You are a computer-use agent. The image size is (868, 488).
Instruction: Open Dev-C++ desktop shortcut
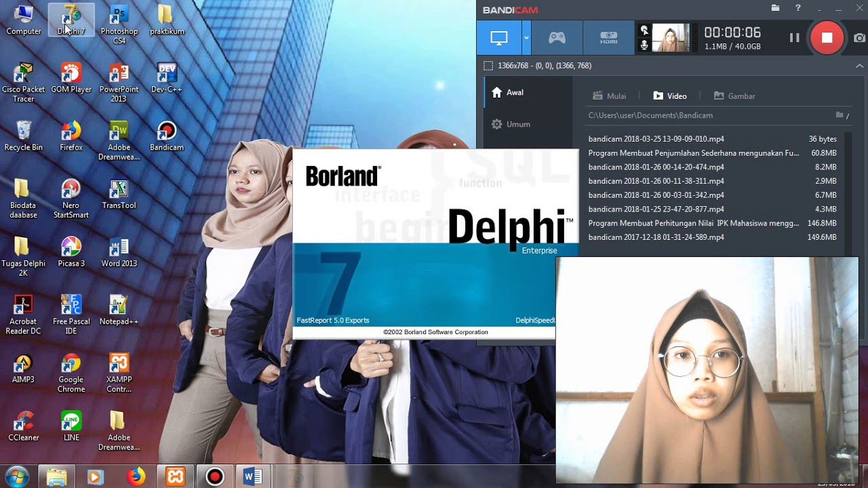tap(167, 78)
